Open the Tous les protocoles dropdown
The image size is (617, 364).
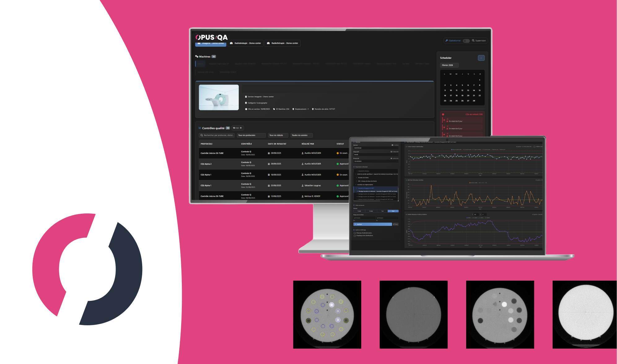(251, 135)
